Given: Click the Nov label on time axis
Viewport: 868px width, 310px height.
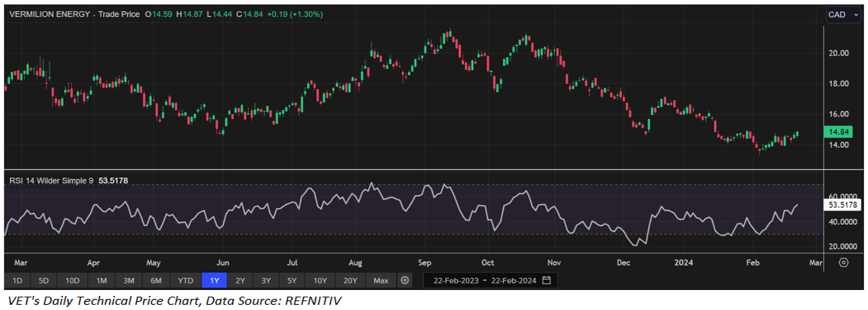Looking at the screenshot, I should [x=554, y=262].
